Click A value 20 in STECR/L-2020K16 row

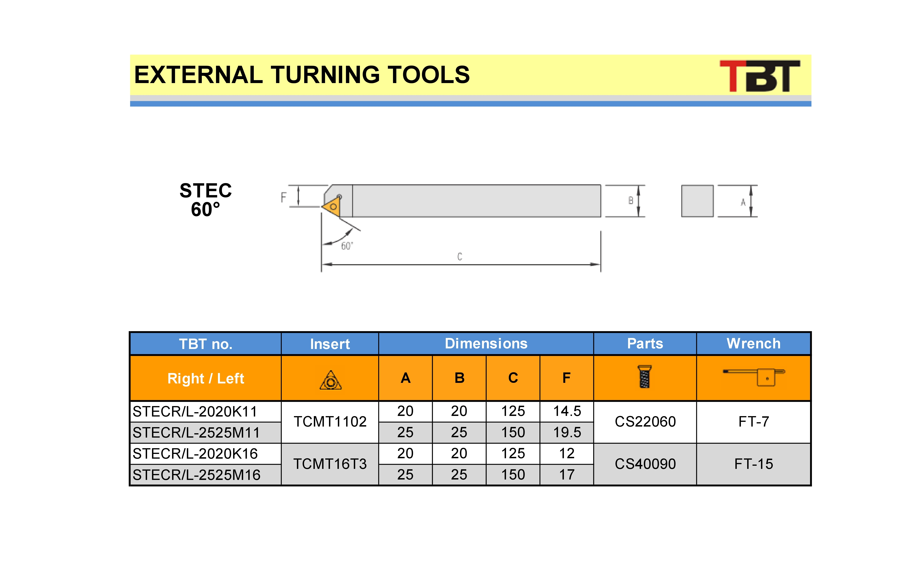click(406, 454)
